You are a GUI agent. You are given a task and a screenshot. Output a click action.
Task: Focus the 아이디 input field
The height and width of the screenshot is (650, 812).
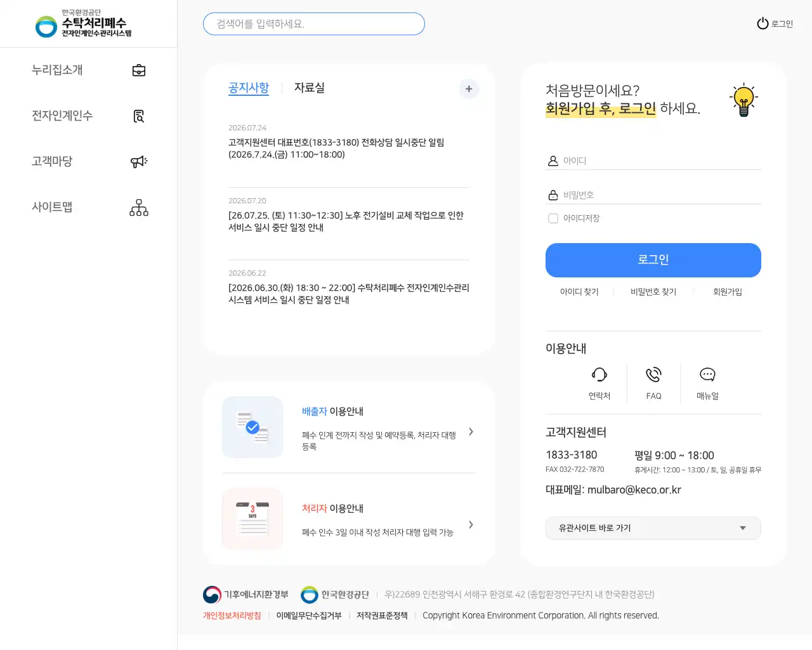[653, 161]
